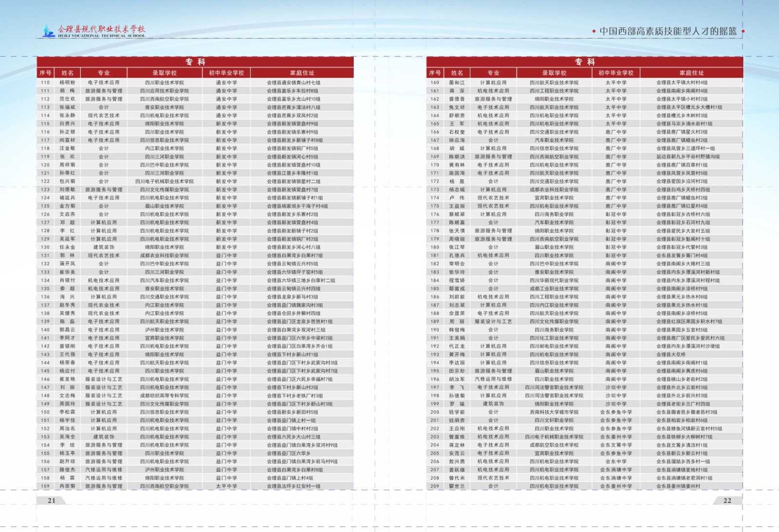The height and width of the screenshot is (532, 779).
Task: Select row number 159 in the left table
Action: point(45,486)
